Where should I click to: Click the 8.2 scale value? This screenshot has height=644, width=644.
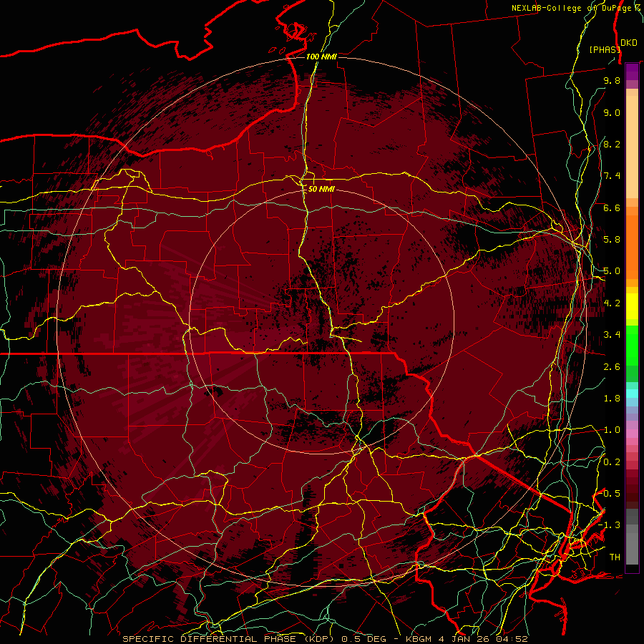tap(612, 145)
